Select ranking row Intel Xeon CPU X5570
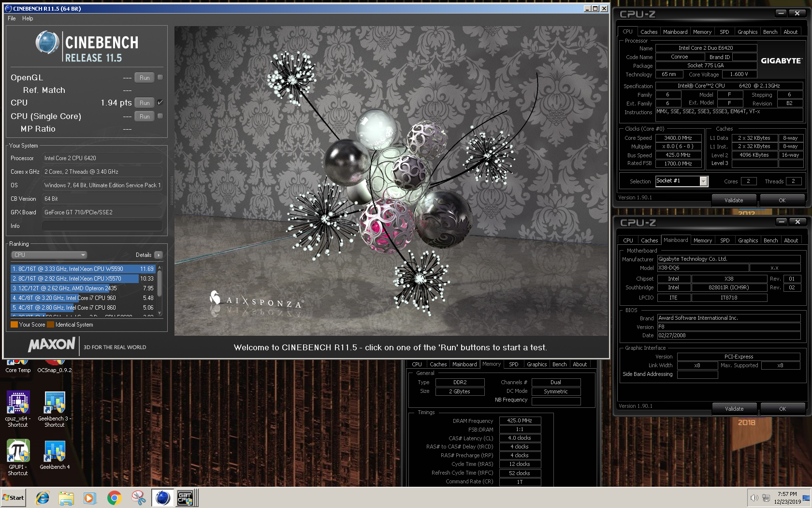Screen dimensions: 812x508 pos(83,279)
